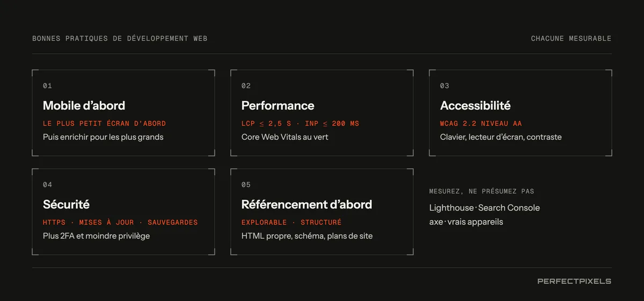Select the 'Performance' card title

(x=278, y=105)
